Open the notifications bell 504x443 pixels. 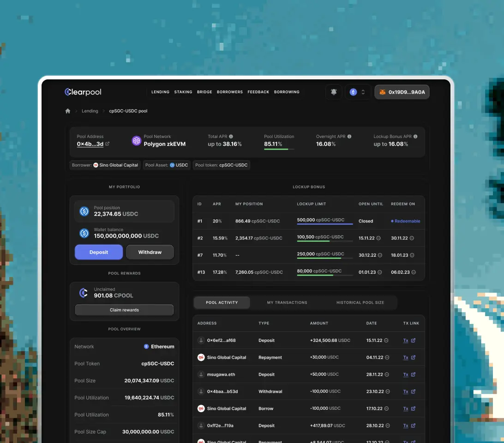334,92
